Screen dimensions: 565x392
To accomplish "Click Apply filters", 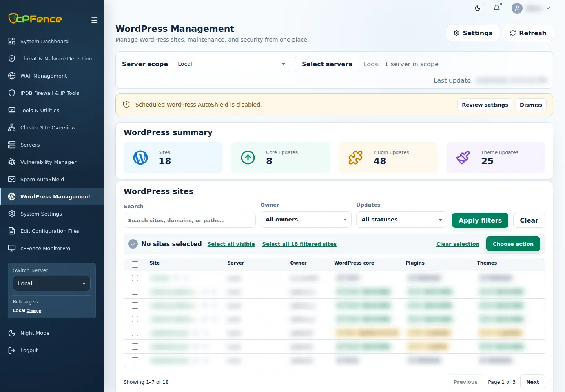I will [x=480, y=220].
